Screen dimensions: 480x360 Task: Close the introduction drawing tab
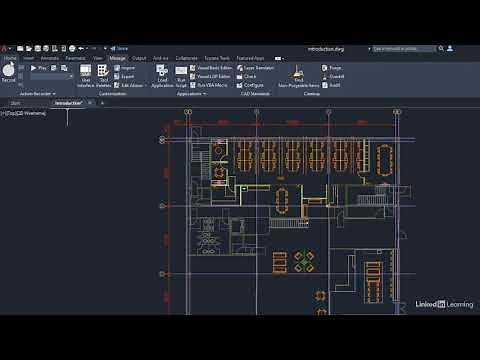90,103
